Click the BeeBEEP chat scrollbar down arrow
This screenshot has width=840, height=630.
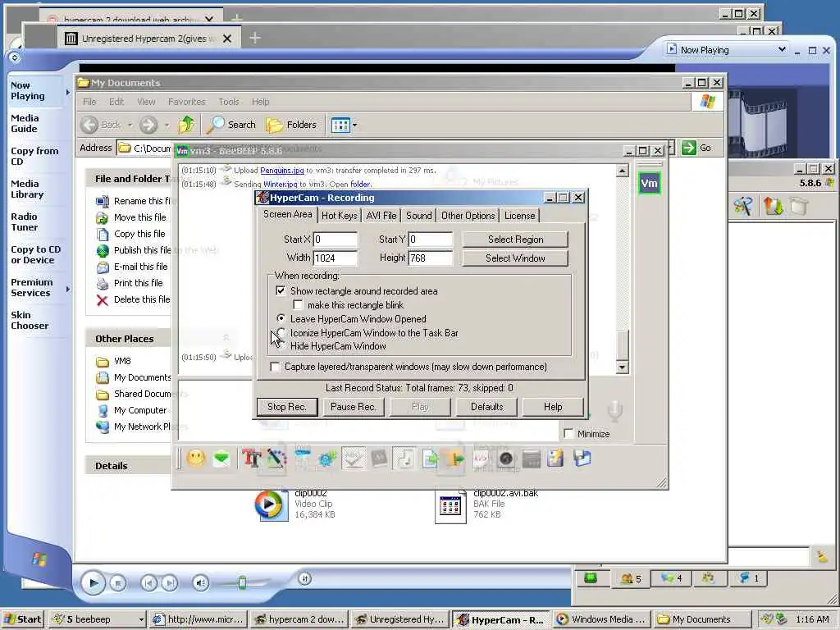click(x=622, y=367)
